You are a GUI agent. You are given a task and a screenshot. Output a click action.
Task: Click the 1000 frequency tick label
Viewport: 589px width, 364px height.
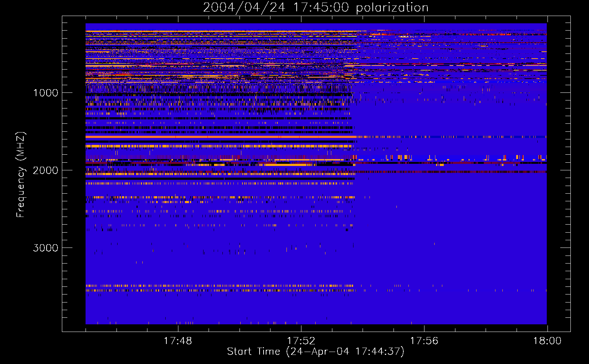[46, 93]
